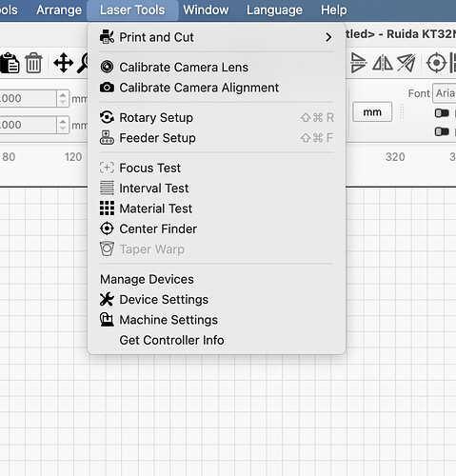Click the paste clipboard icon
Screen dimensions: 456x476
[10, 63]
